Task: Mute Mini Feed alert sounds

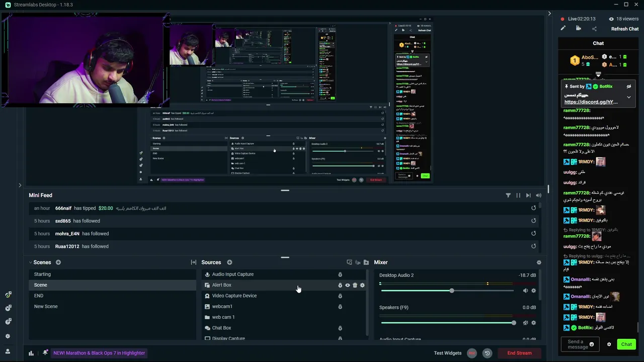Action: coord(539,195)
